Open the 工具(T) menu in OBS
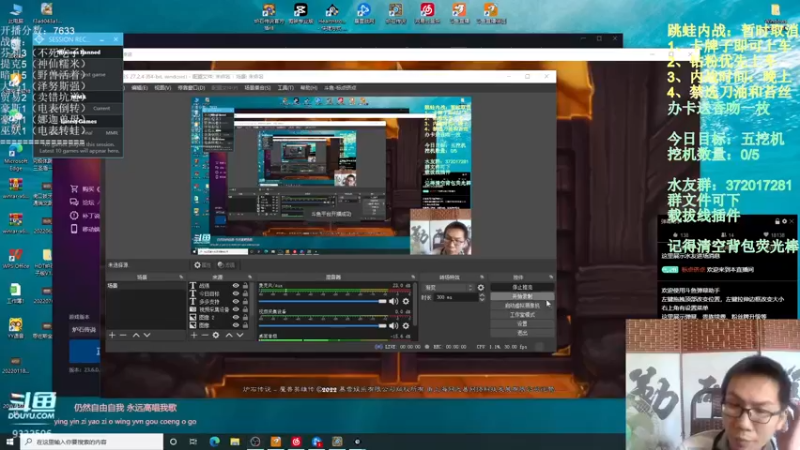Screen dimensions: 800x450 pyautogui.click(x=285, y=88)
